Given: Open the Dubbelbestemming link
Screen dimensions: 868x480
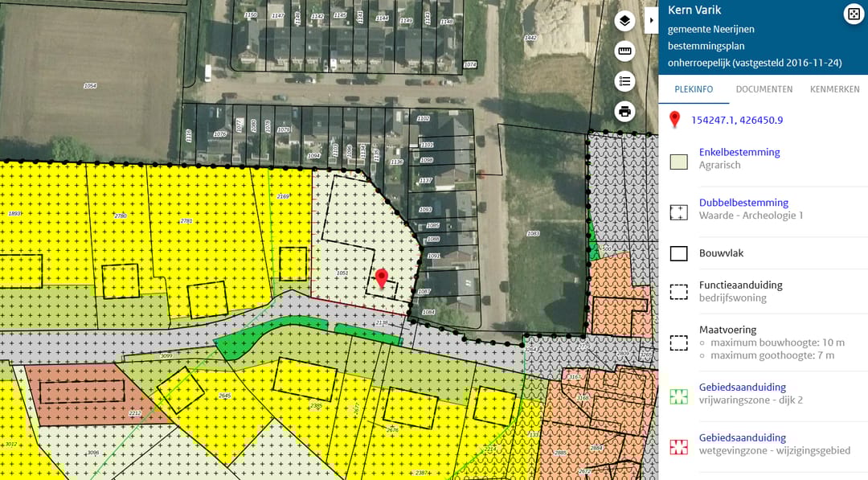Looking at the screenshot, I should (743, 203).
